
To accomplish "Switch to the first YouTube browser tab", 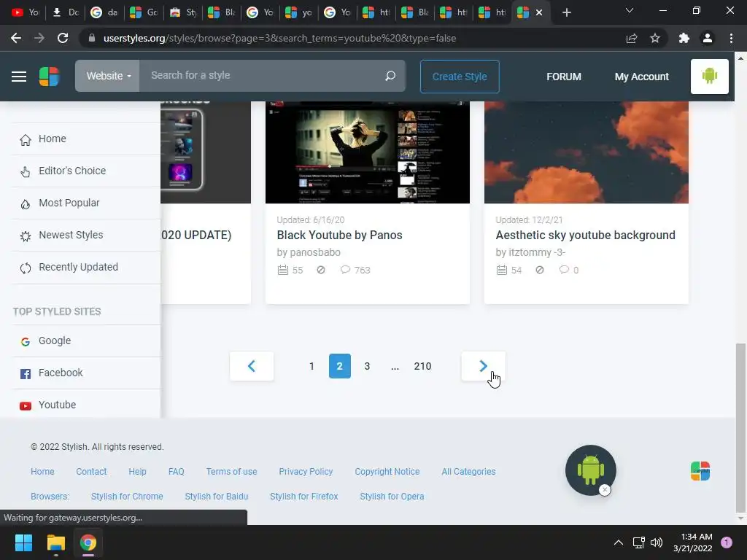I will tap(25, 12).
